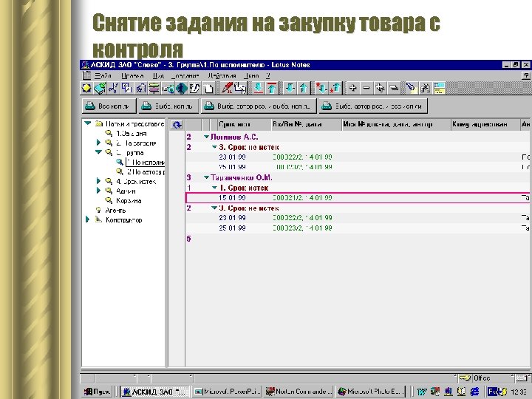This screenshot has height=399, width=532.
Task: Collapse the Таранченко О.М. category
Action: 206,177
